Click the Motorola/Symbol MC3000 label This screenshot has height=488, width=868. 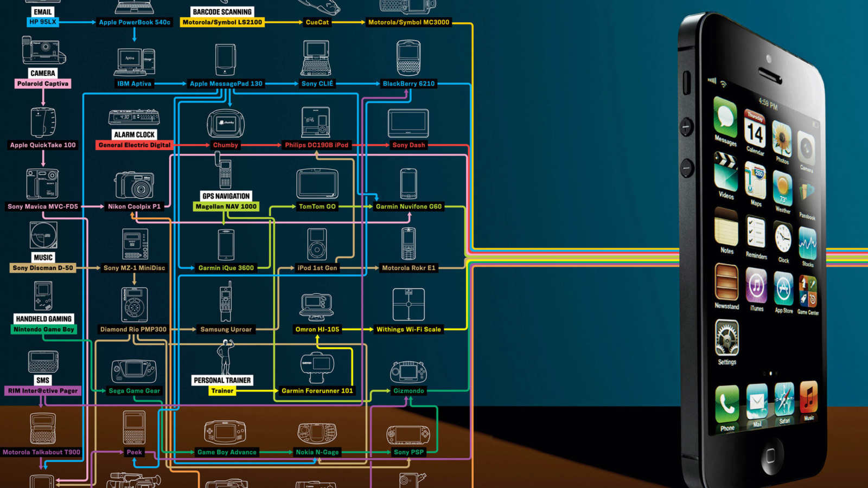pyautogui.click(x=409, y=22)
